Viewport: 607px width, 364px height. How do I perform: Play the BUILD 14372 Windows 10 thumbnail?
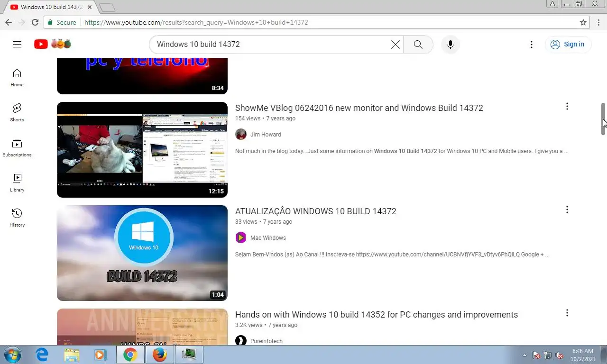click(142, 253)
